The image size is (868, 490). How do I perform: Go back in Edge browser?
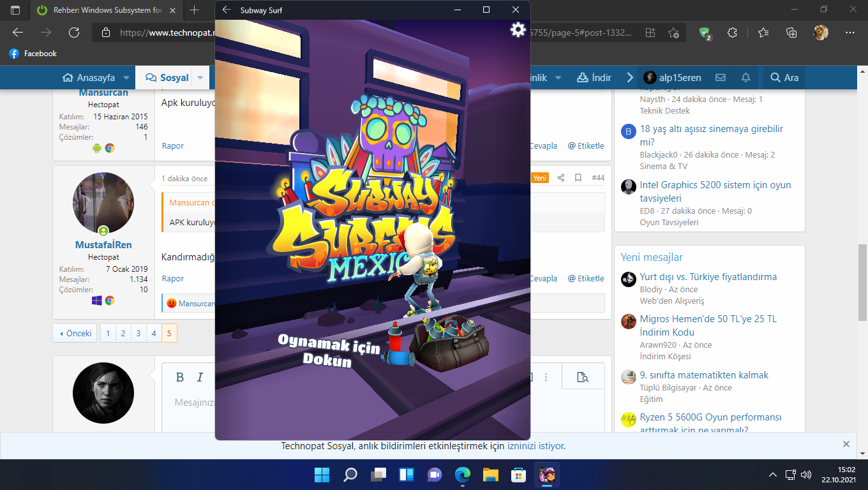tap(18, 33)
